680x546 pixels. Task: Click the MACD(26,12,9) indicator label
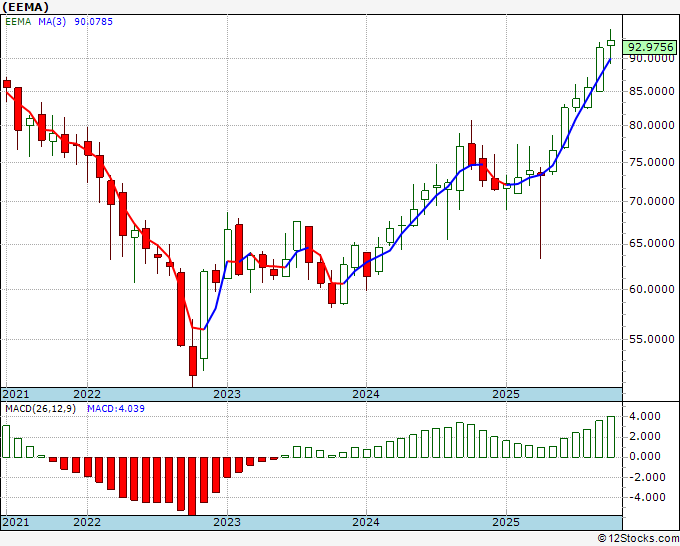40,409
